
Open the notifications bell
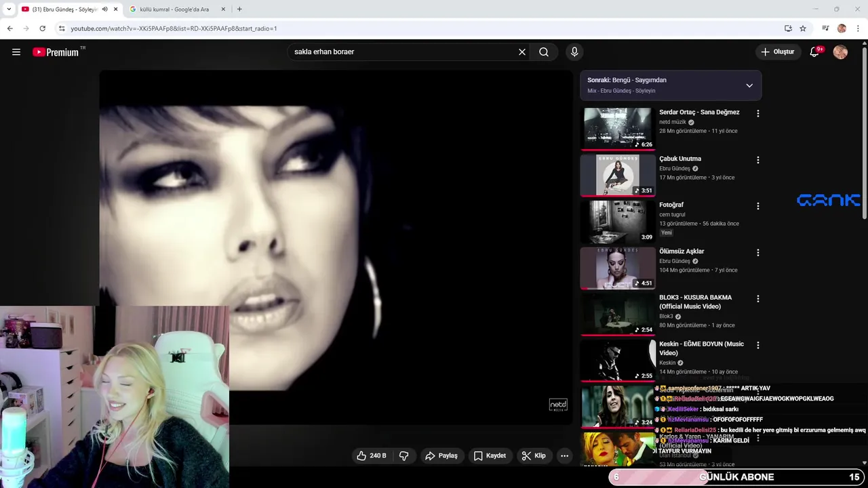click(815, 52)
